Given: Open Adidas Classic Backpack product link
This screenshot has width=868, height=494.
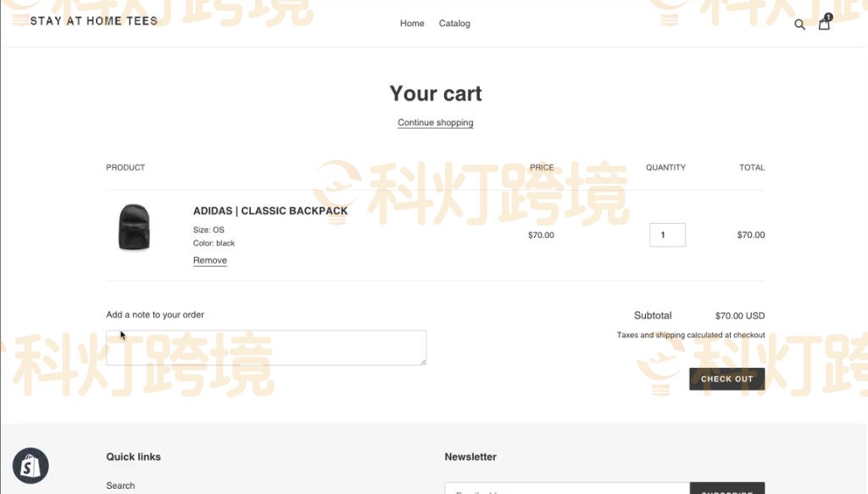Looking at the screenshot, I should pyautogui.click(x=270, y=211).
